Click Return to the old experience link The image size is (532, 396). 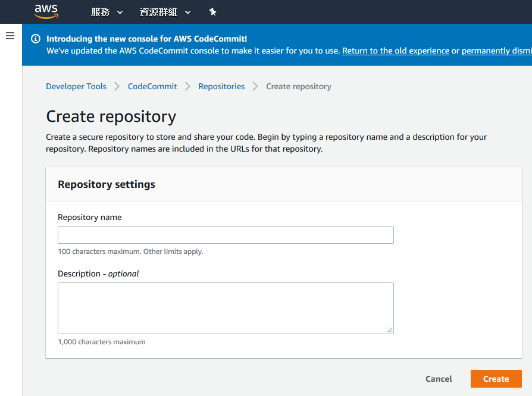396,51
